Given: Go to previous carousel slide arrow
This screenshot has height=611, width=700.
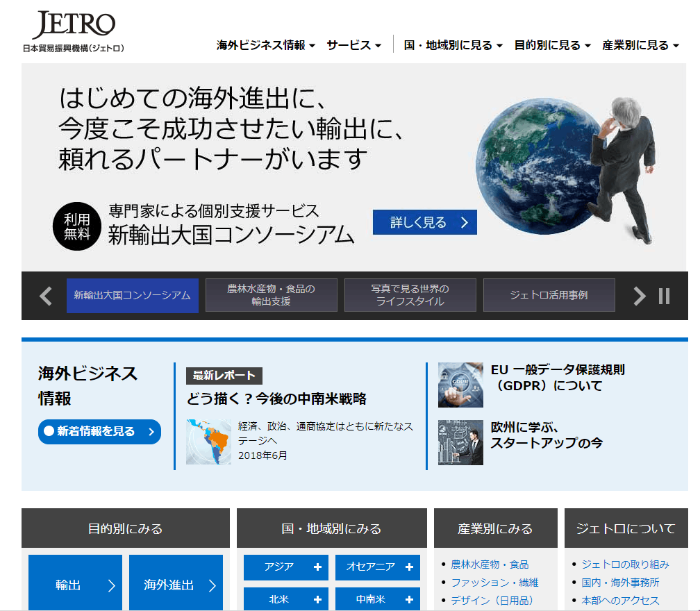Looking at the screenshot, I should [x=46, y=296].
